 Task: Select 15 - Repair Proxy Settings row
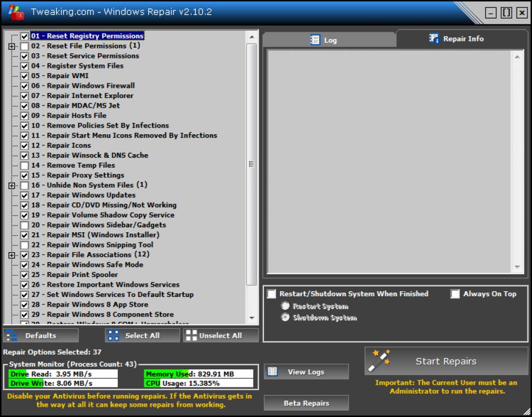[78, 175]
